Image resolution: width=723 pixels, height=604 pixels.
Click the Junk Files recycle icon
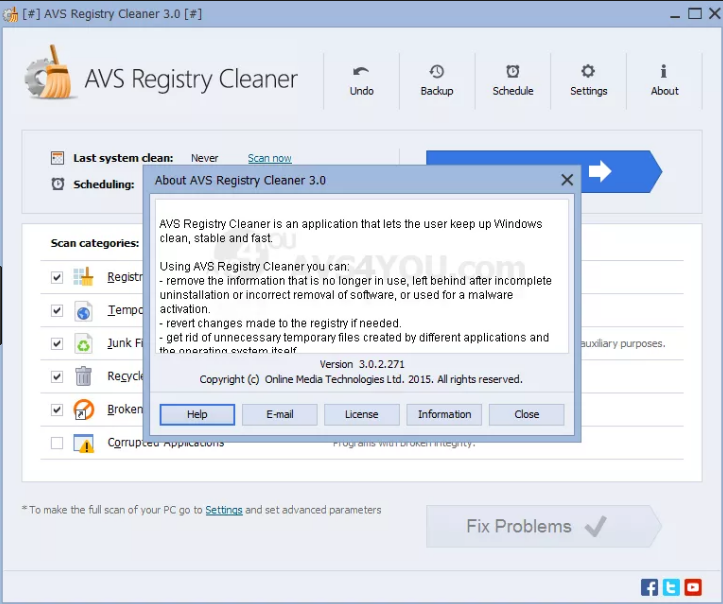tap(83, 344)
